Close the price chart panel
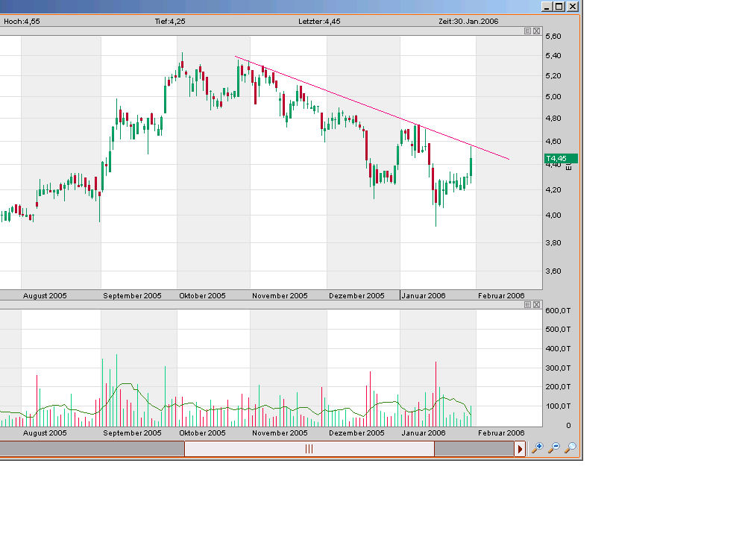The height and width of the screenshot is (560, 742). [x=537, y=31]
